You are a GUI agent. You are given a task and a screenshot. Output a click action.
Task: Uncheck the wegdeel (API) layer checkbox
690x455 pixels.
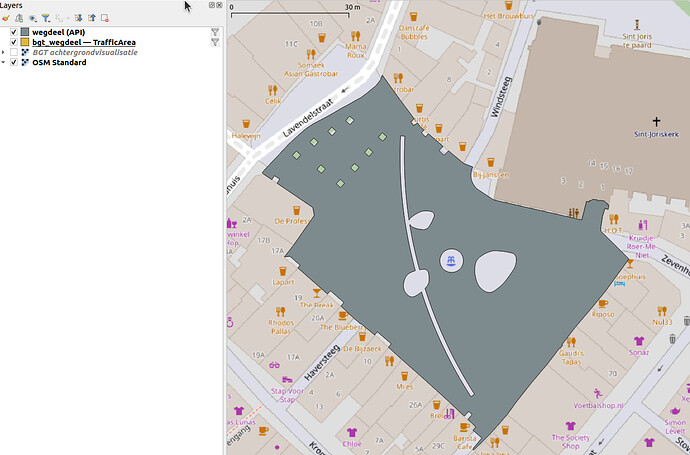click(13, 32)
